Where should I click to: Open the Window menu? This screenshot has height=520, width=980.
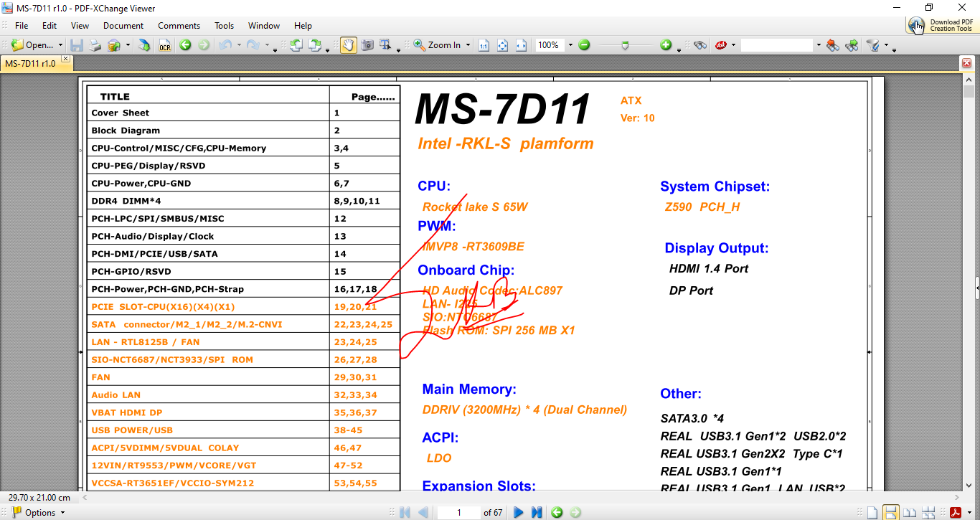pos(264,25)
